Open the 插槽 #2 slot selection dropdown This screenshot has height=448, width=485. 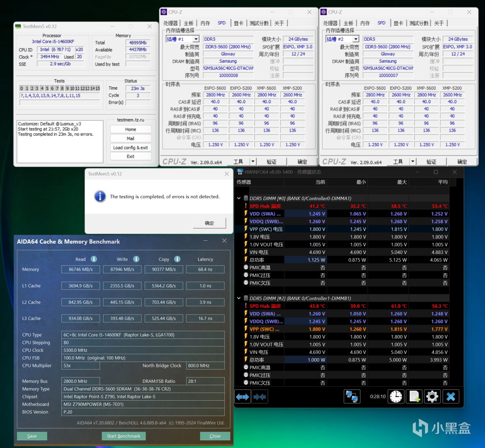point(356,39)
